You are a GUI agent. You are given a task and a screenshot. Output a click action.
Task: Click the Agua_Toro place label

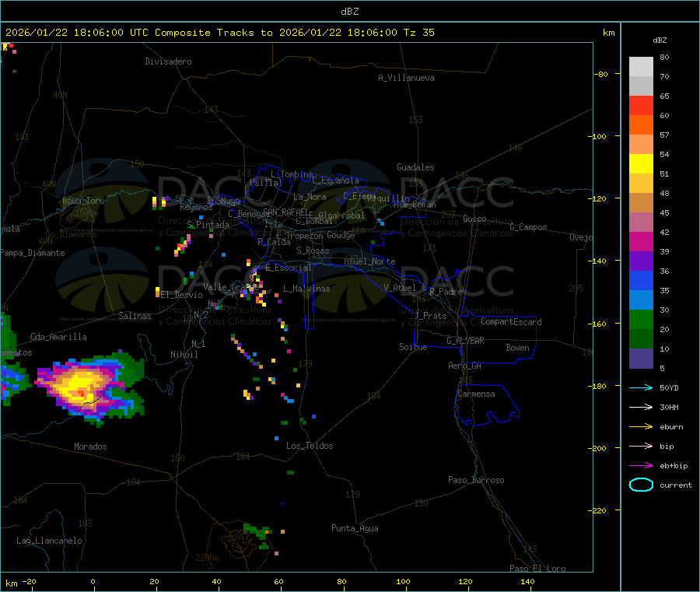tap(83, 201)
